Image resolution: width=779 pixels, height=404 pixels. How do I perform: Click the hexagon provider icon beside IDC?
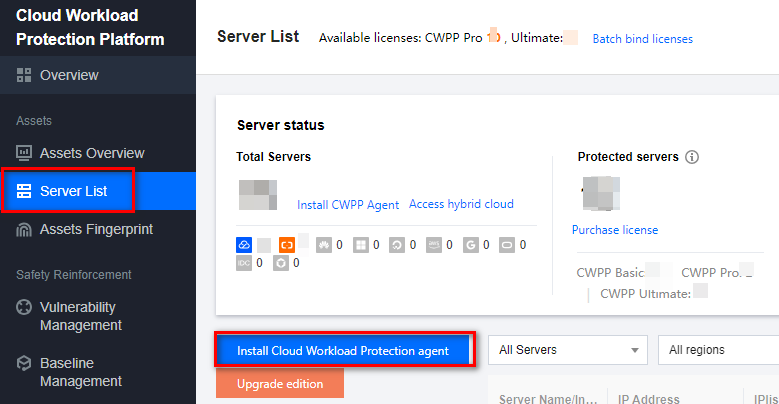(x=281, y=263)
